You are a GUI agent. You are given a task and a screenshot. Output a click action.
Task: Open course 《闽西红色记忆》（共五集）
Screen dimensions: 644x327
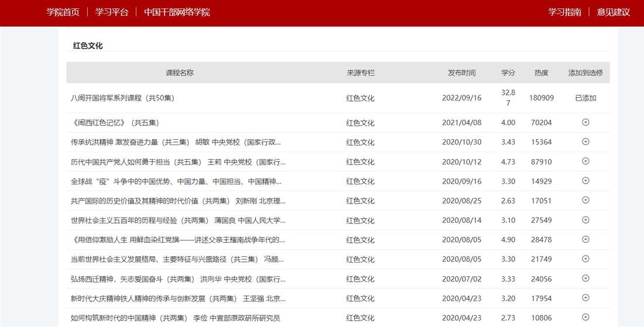(115, 123)
